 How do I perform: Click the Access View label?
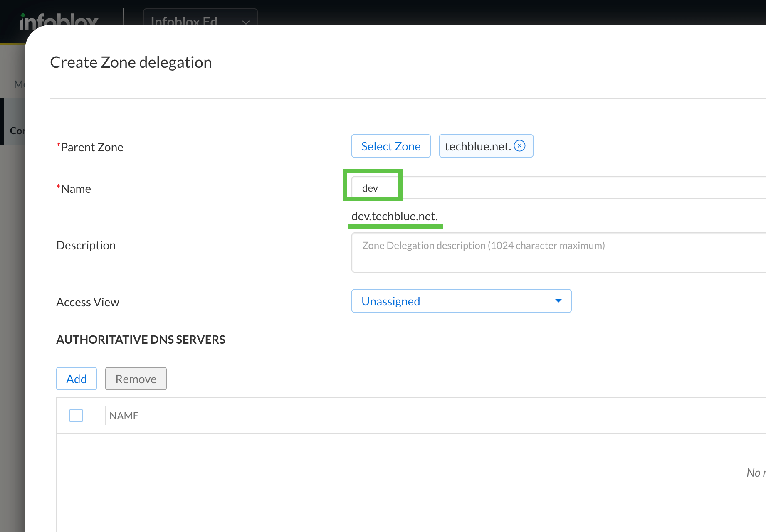(x=88, y=302)
